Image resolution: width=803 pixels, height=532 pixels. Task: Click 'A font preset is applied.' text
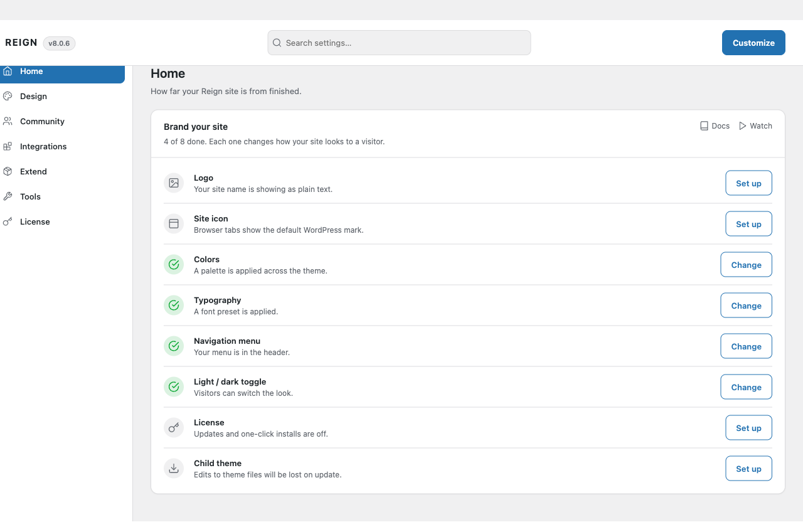tap(236, 311)
